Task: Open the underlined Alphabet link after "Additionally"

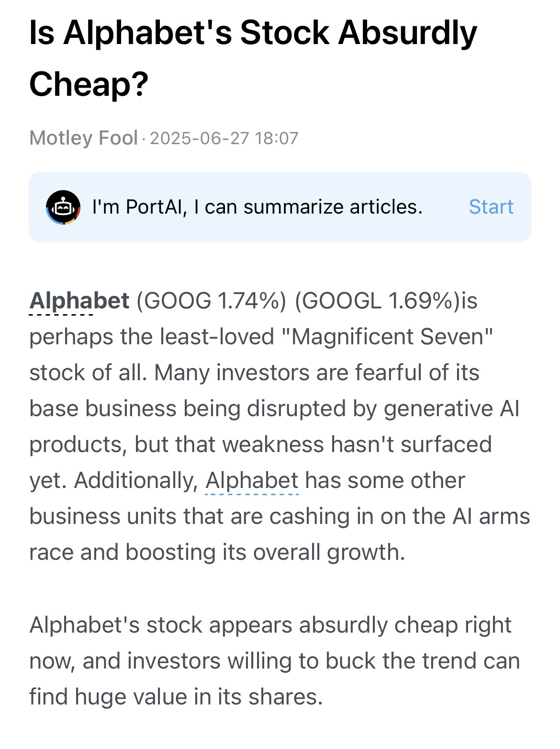Action: coord(252,481)
